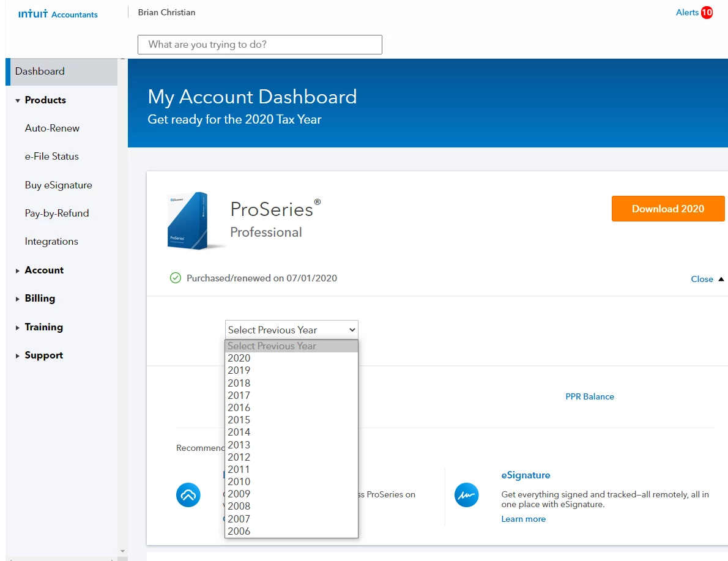Open Auto-Renew under Products
Viewport: 728px width, 561px height.
point(52,128)
